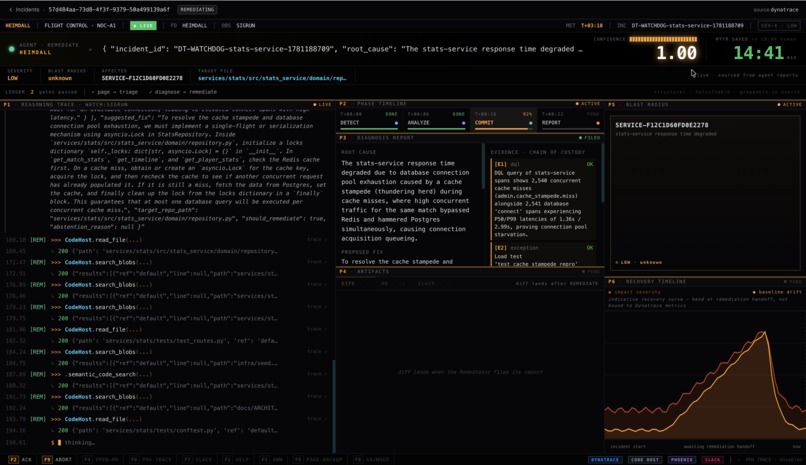Click the REMEDIATING status badge

(x=197, y=9)
